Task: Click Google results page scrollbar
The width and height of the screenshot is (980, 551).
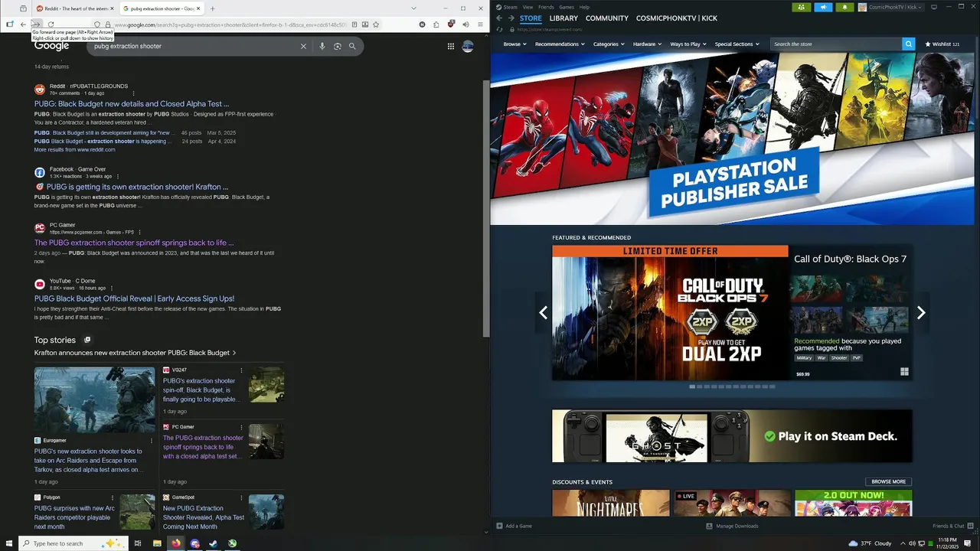Action: (485, 207)
